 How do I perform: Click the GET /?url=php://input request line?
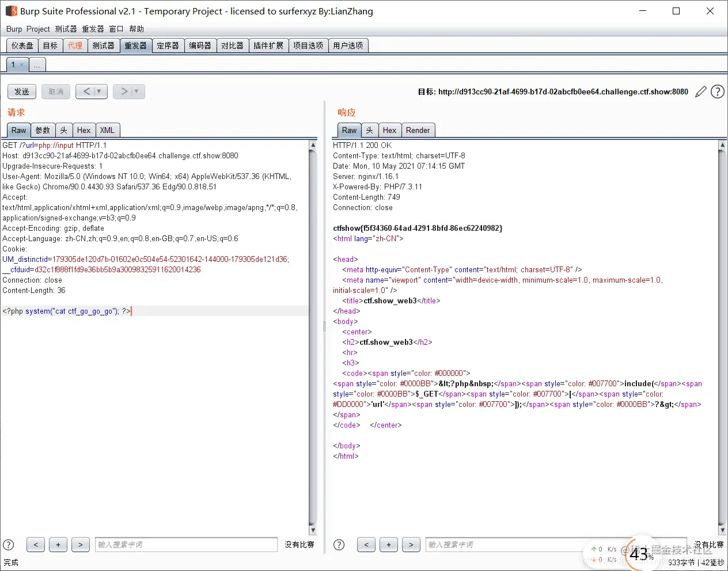tap(55, 146)
